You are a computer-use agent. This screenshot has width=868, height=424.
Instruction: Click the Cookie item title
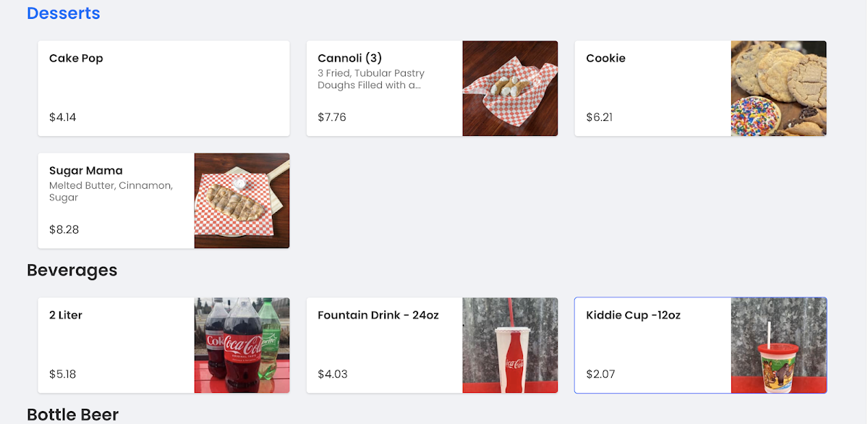coord(605,58)
